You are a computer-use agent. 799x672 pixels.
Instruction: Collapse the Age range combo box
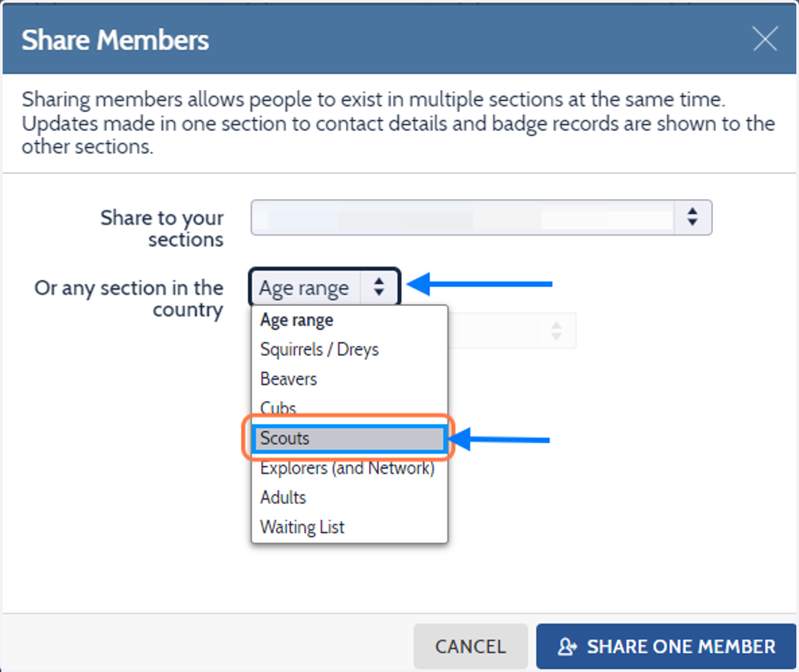(325, 287)
